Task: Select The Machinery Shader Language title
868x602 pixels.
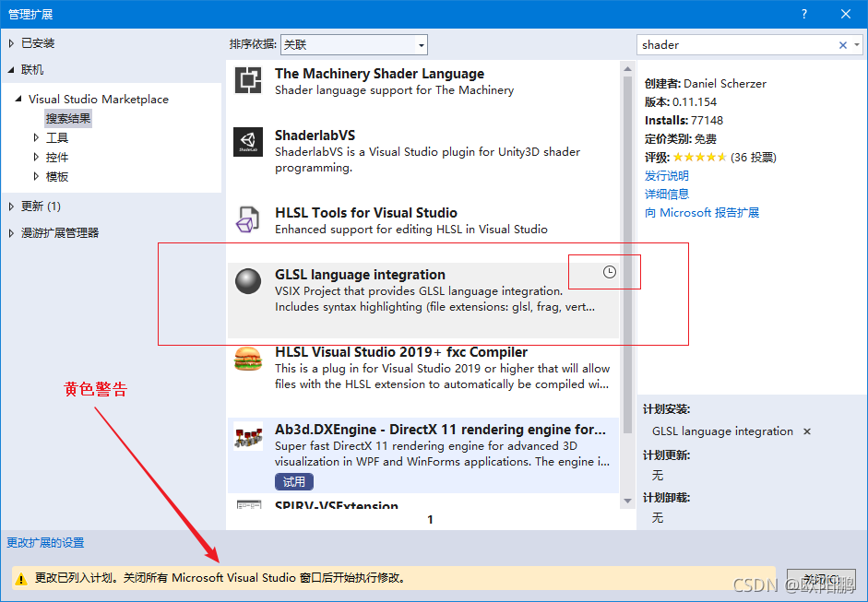Action: [x=379, y=74]
